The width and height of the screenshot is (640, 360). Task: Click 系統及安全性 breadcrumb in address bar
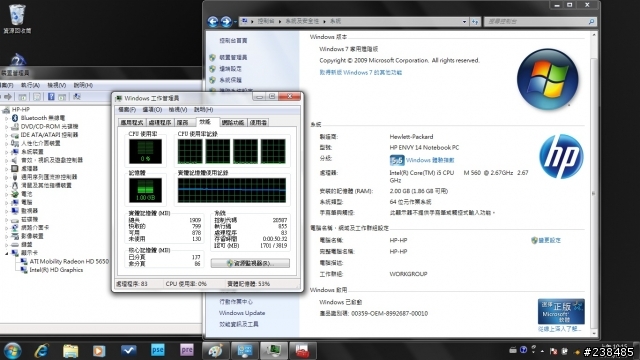tap(302, 21)
